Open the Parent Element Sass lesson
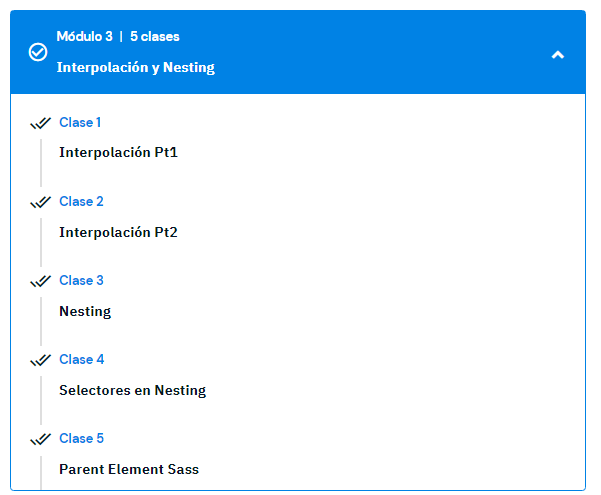601x495 pixels. (129, 469)
